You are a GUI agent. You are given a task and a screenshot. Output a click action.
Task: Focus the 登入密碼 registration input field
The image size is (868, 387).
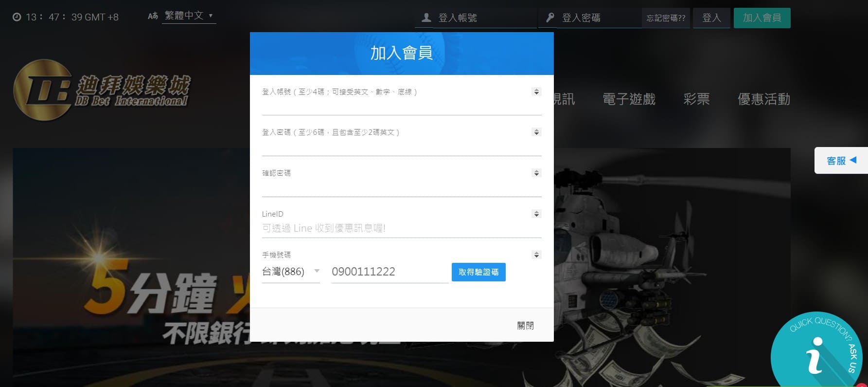[x=402, y=147]
